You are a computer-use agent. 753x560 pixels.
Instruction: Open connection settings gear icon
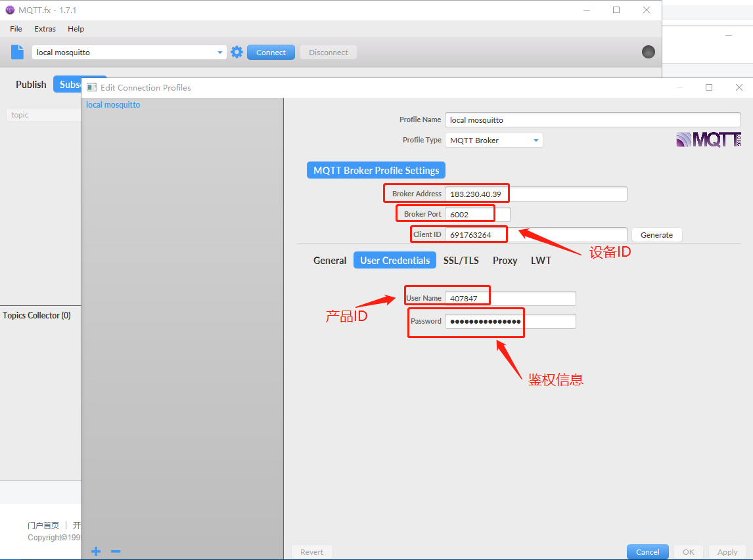(x=237, y=53)
